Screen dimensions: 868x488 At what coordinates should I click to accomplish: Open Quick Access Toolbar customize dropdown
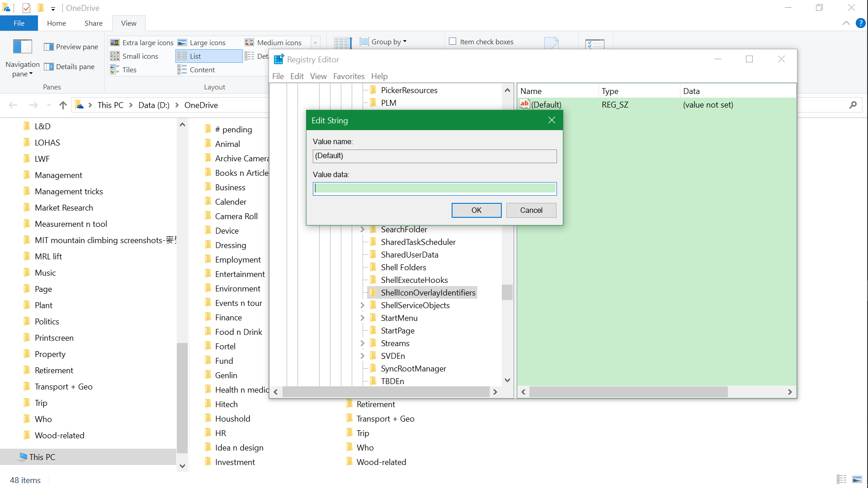point(53,9)
